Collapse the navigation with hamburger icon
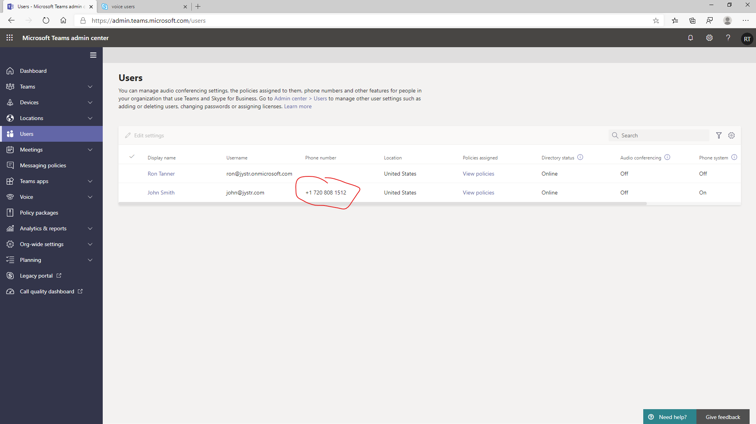 93,55
